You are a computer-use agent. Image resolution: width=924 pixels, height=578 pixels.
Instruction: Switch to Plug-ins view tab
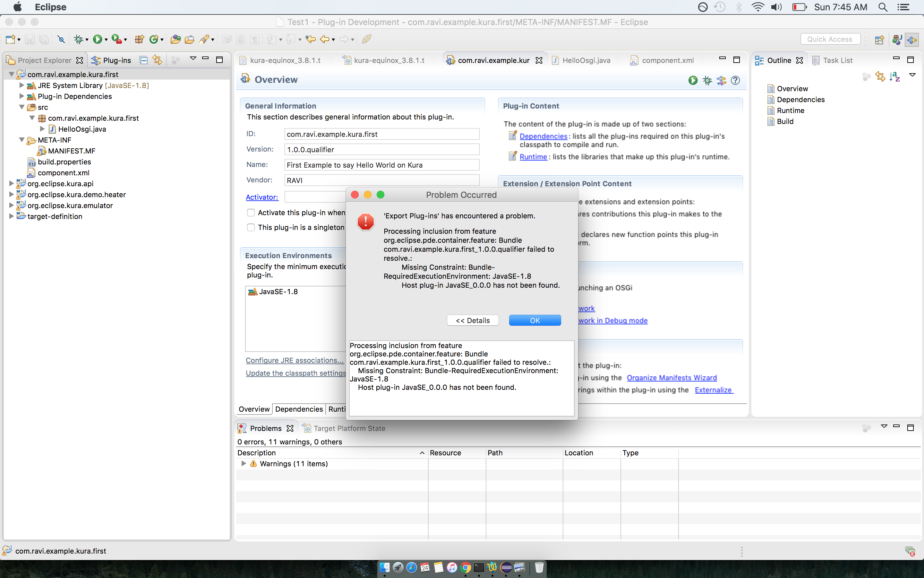click(112, 60)
